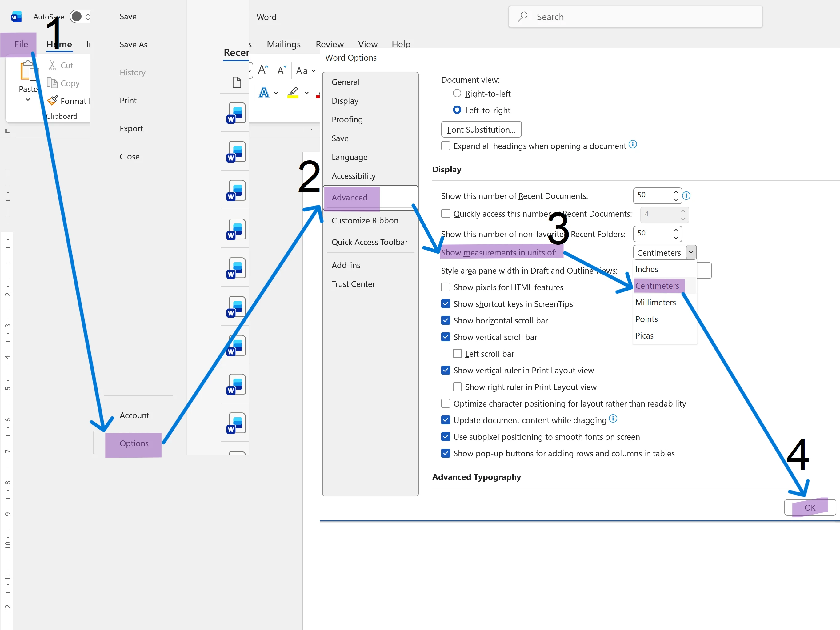This screenshot has height=630, width=840.
Task: Click OK in Word Options dialog
Action: [810, 508]
